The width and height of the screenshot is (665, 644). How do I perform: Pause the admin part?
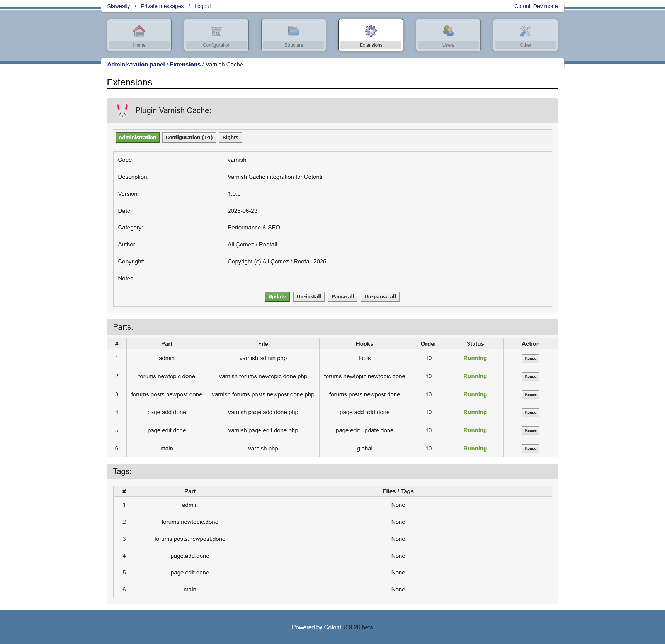pyautogui.click(x=531, y=359)
